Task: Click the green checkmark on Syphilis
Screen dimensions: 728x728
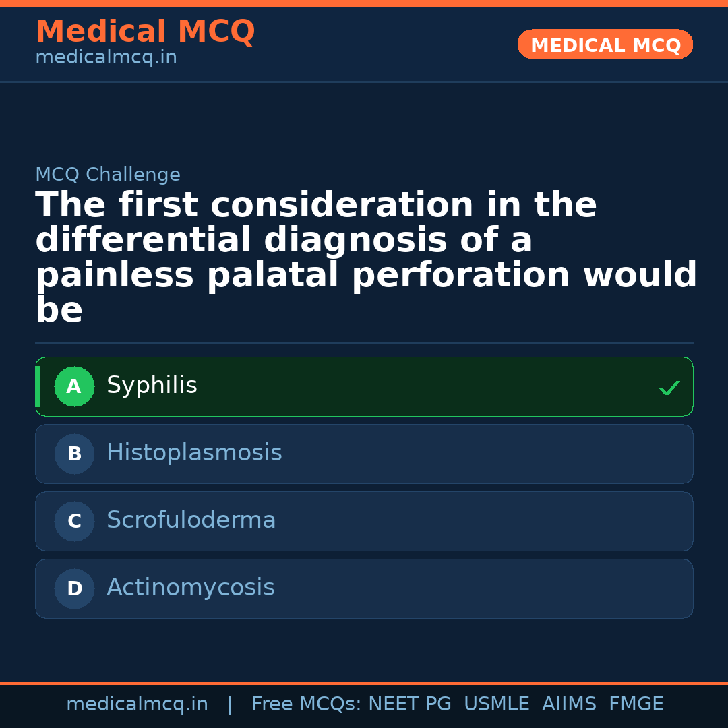Action: (669, 388)
